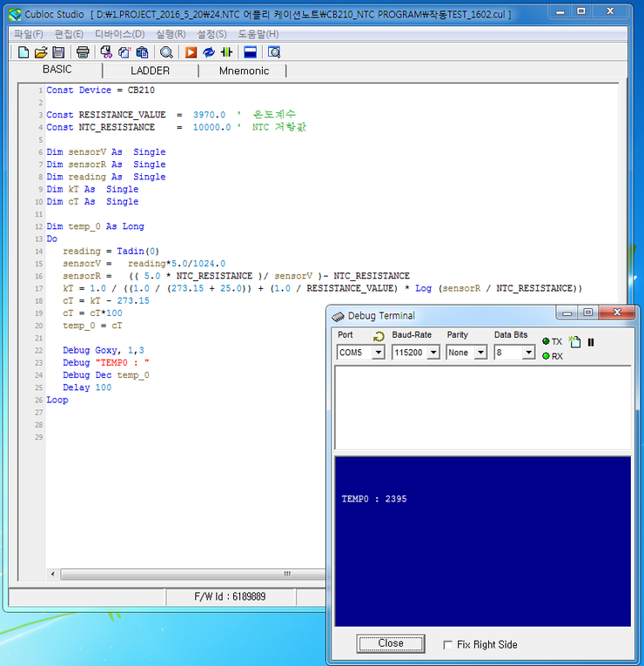Click the white send-text input area
The width and height of the screenshot is (644, 666).
click(x=482, y=407)
